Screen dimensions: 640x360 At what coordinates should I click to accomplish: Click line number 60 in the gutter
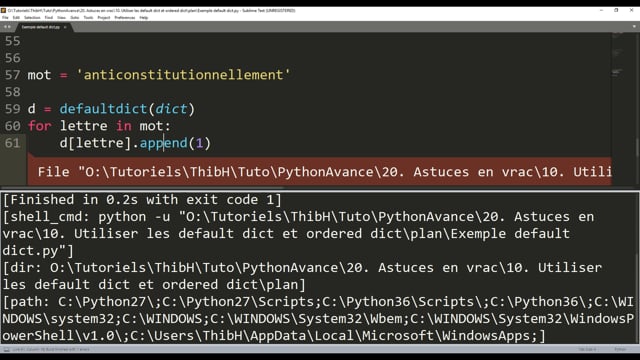pyautogui.click(x=12, y=126)
